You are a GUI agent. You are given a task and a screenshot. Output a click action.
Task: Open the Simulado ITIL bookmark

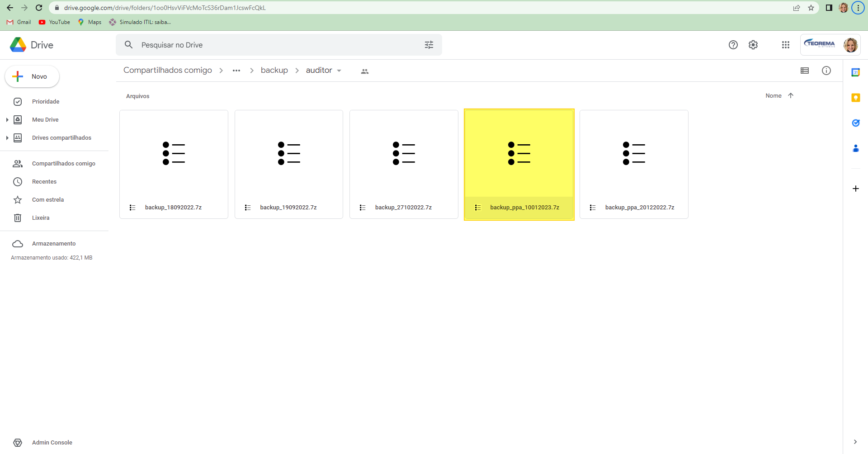(140, 22)
